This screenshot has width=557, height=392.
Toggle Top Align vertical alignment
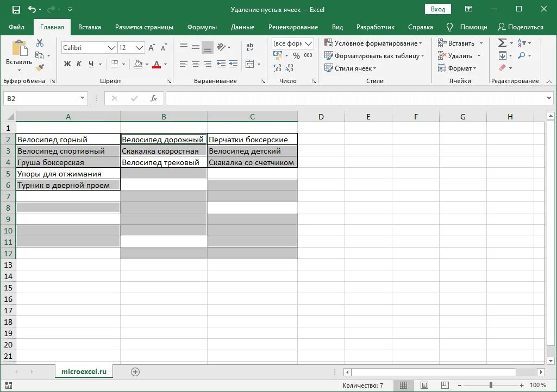184,47
